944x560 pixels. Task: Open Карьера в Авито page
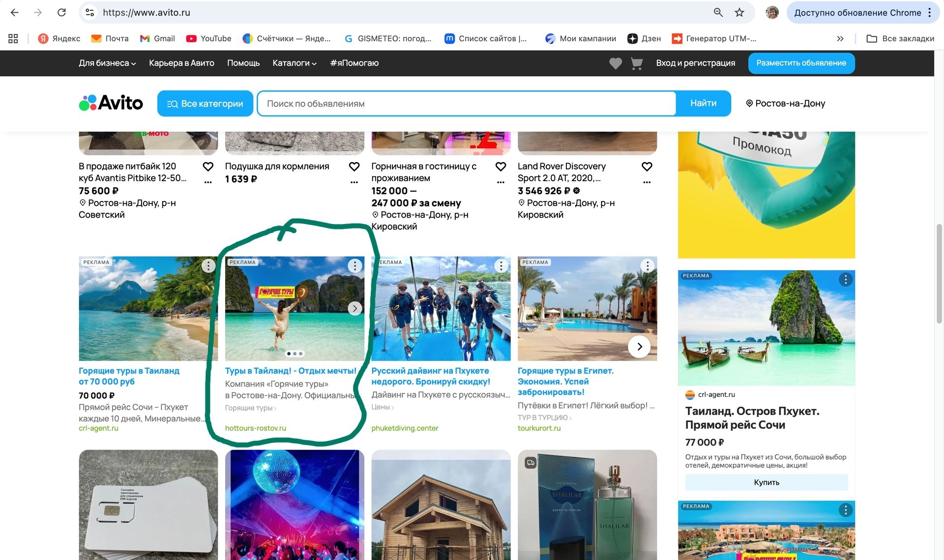(181, 63)
